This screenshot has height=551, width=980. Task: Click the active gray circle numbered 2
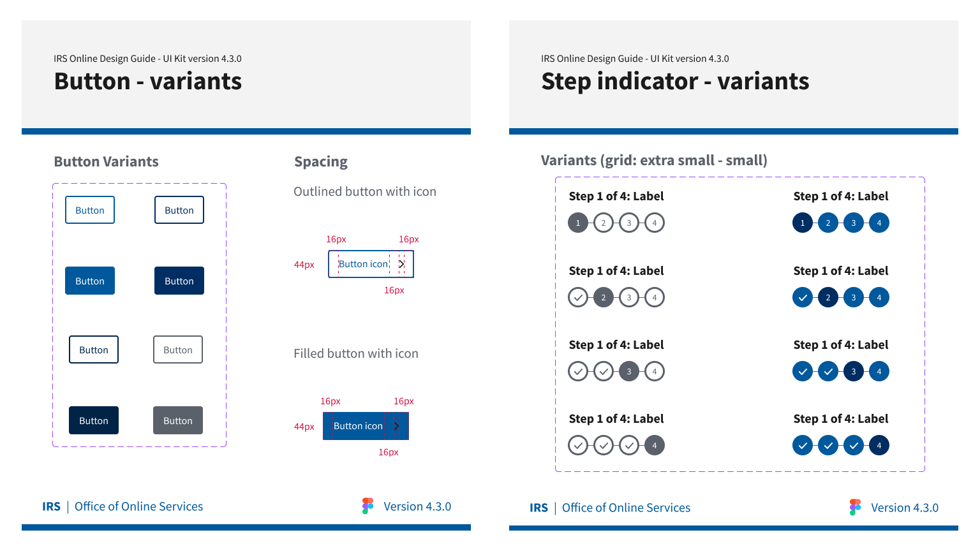point(604,297)
